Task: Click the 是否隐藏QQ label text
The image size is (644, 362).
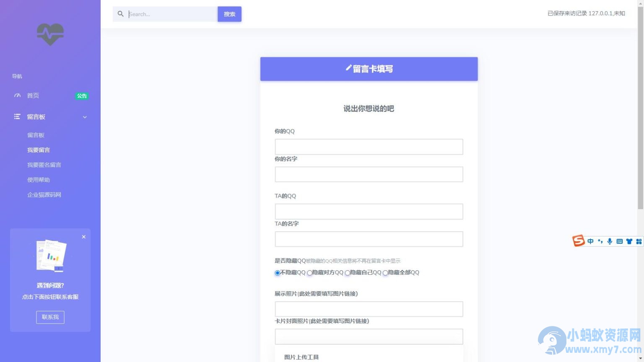Action: (290, 261)
